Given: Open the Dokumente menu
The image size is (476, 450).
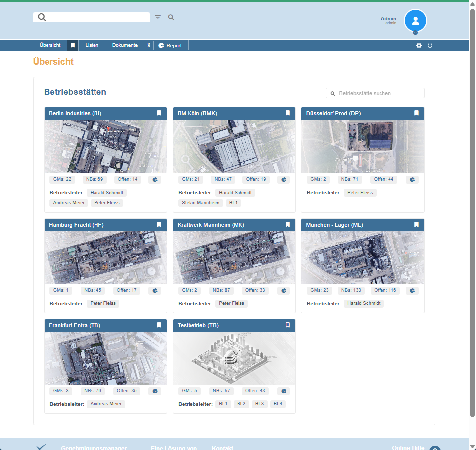Looking at the screenshot, I should (x=125, y=45).
